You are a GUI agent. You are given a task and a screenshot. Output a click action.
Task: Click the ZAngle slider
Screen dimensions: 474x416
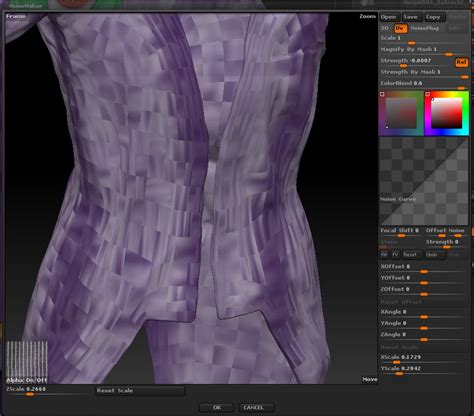point(423,336)
